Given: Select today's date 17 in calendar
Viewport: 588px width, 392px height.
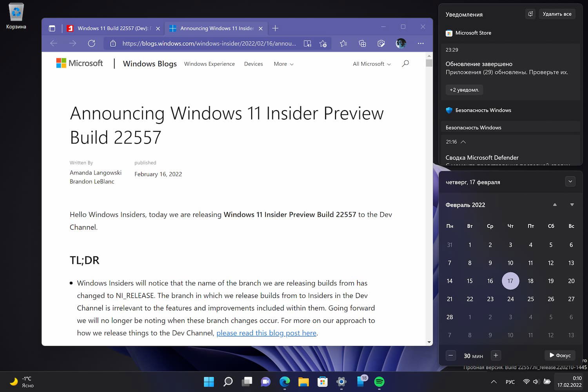Looking at the screenshot, I should coord(510,281).
